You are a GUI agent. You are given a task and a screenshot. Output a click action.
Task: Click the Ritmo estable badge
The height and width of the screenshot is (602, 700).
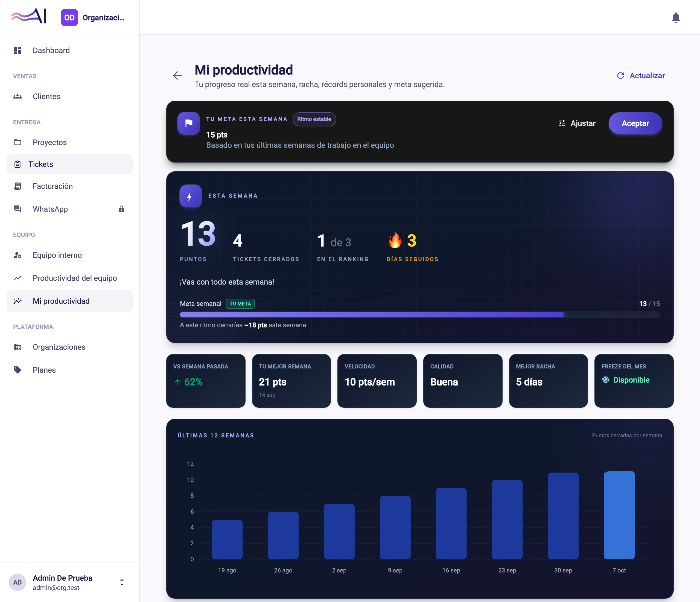pyautogui.click(x=314, y=119)
